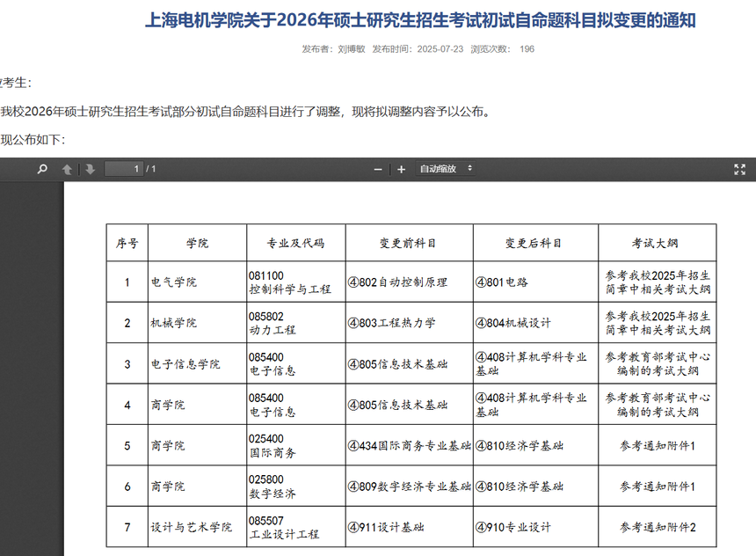Enter fullscreen presentation mode

(x=739, y=169)
